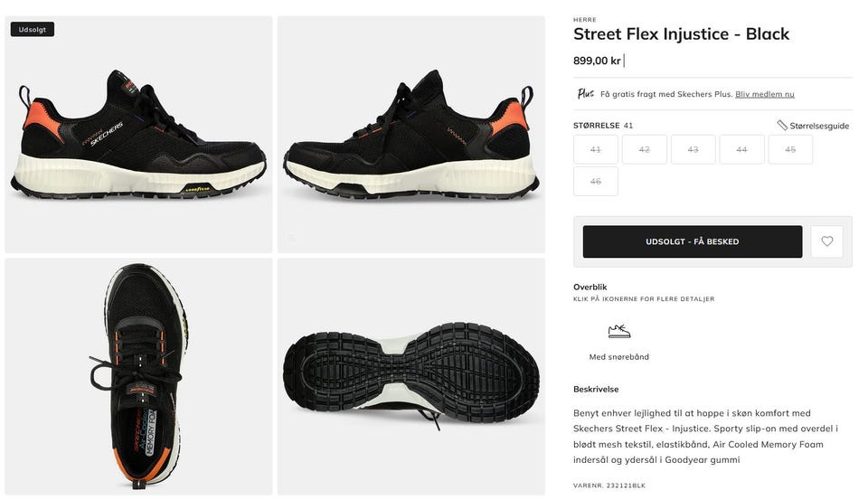
Task: Pick size 46
Action: tap(596, 181)
